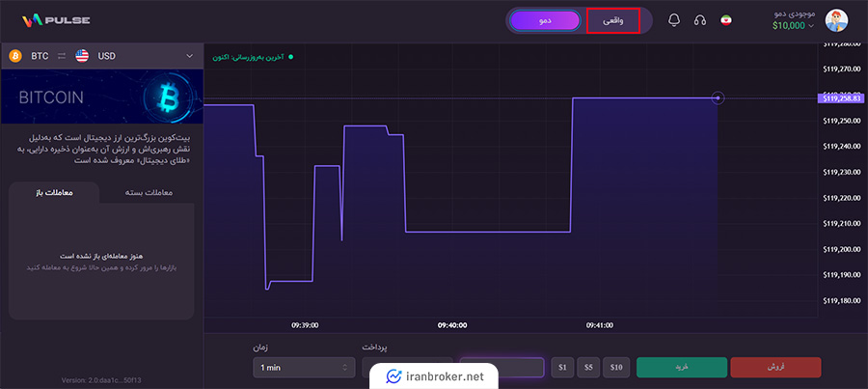This screenshot has height=389, width=868.
Task: Switch to the معاملات بسته (closed trades) tab
Action: [x=150, y=193]
